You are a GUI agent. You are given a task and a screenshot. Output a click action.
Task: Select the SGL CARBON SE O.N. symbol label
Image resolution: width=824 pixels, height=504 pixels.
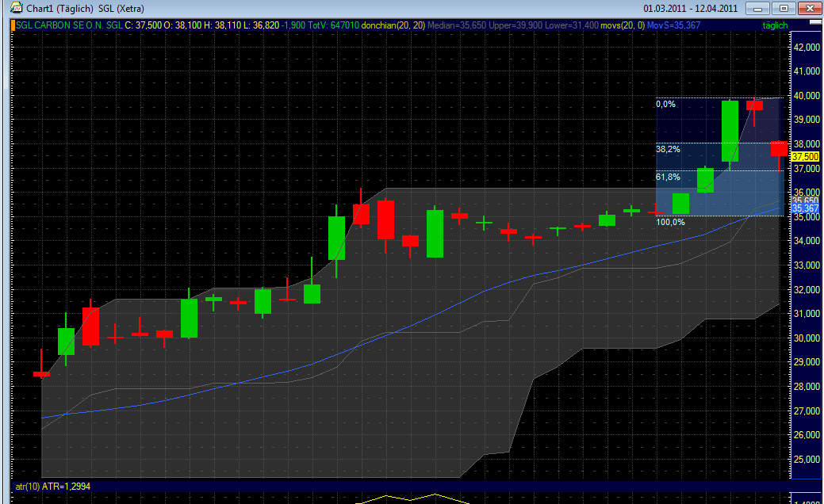click(x=69, y=25)
